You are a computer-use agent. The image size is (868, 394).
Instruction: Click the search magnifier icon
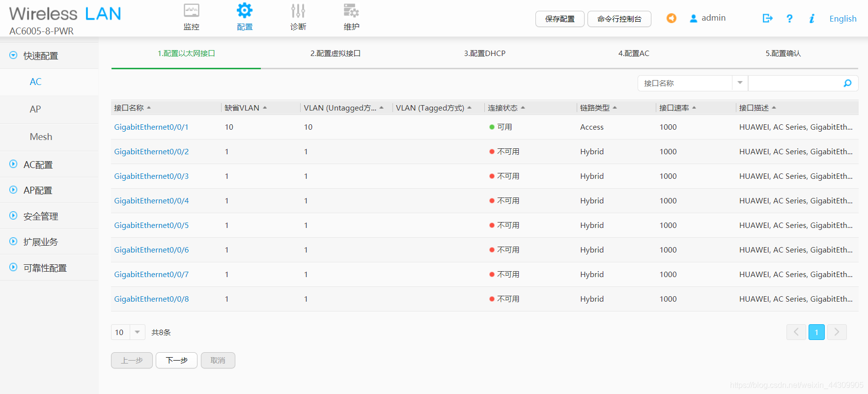[x=847, y=83]
